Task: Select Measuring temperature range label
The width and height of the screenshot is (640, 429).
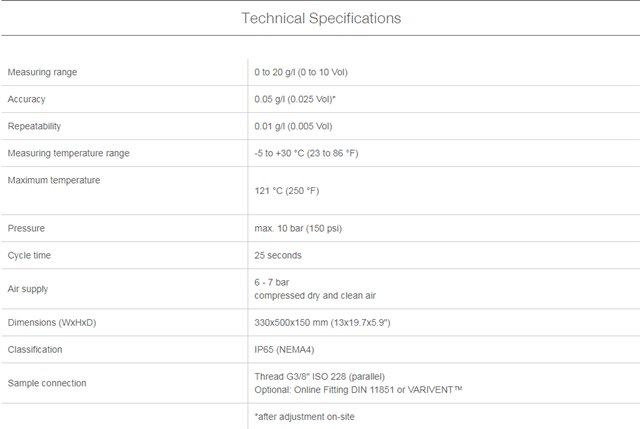Action: (x=69, y=153)
